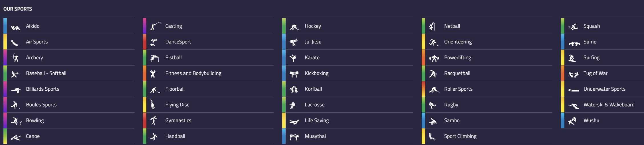Open the Fitness and Bodybuilding link

pos(193,73)
